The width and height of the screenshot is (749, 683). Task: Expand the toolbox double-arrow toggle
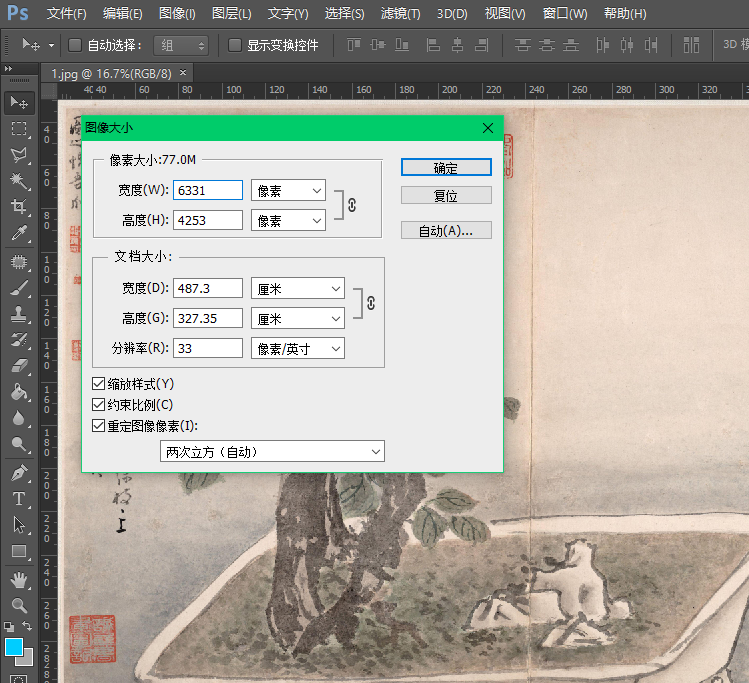[x=8, y=69]
